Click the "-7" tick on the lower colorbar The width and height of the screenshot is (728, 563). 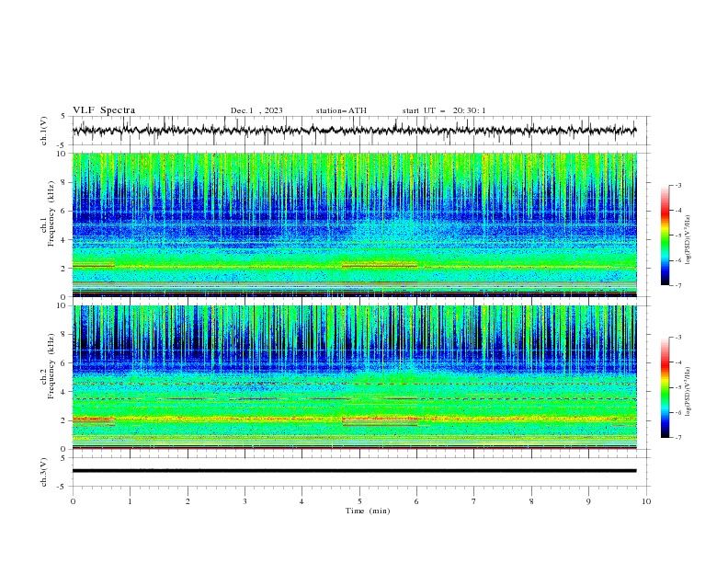click(x=677, y=438)
